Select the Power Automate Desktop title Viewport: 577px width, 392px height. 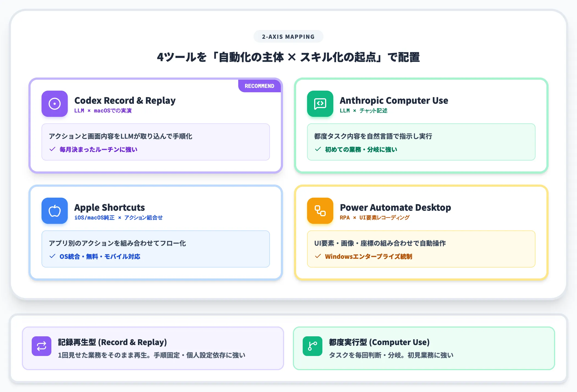point(395,207)
